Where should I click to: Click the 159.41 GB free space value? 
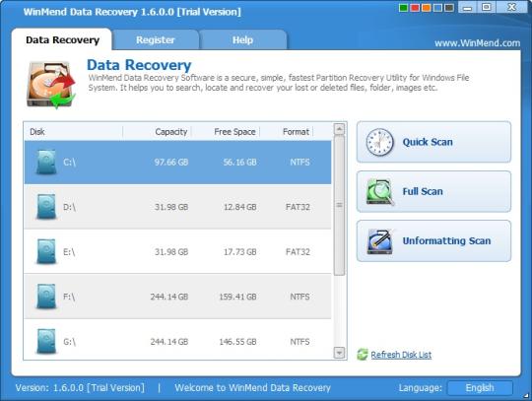click(237, 297)
